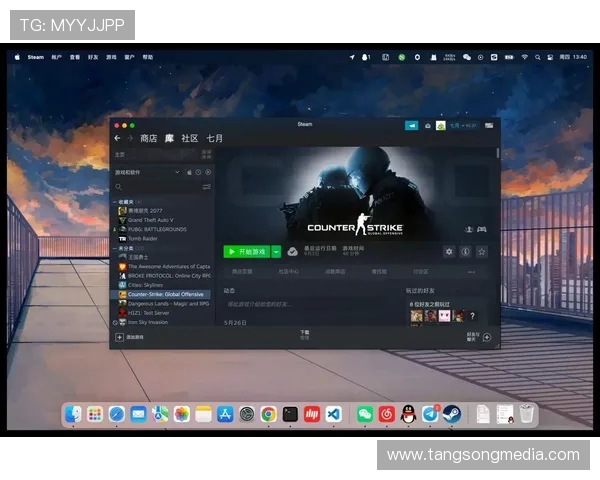Toggle library grid view icon
Viewport: 600px width, 480px height.
coord(206,155)
